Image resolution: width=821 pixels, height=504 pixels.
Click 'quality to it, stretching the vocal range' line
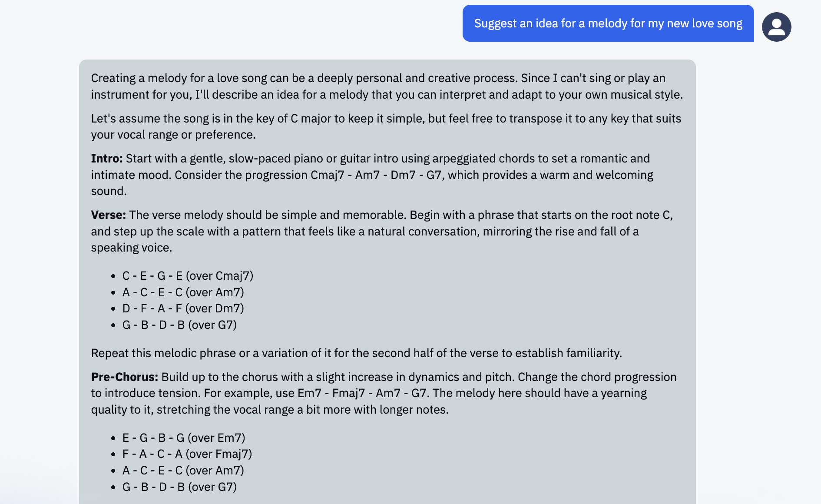(x=269, y=410)
